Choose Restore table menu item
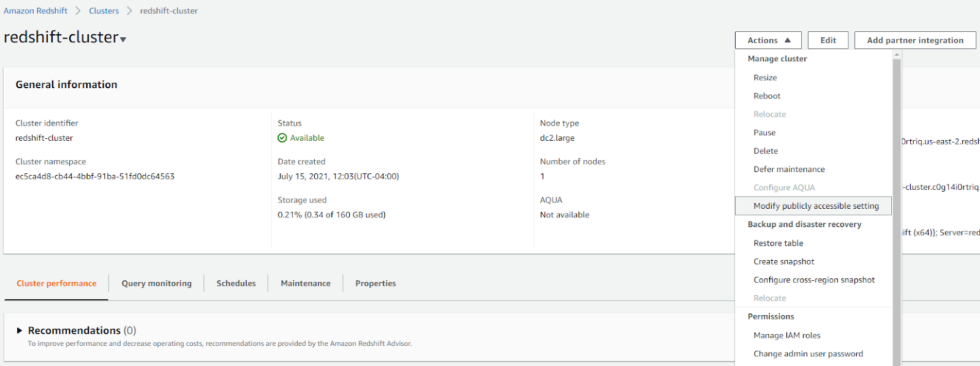The image size is (980, 366). (813, 244)
